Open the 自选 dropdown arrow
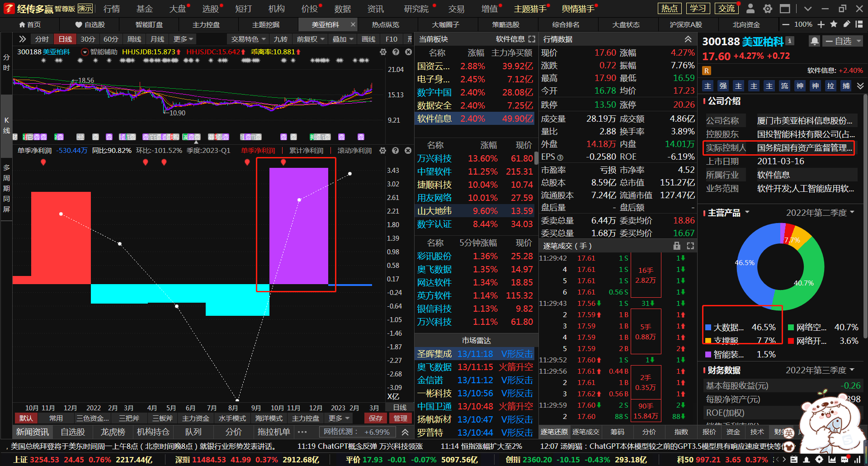 859,41
